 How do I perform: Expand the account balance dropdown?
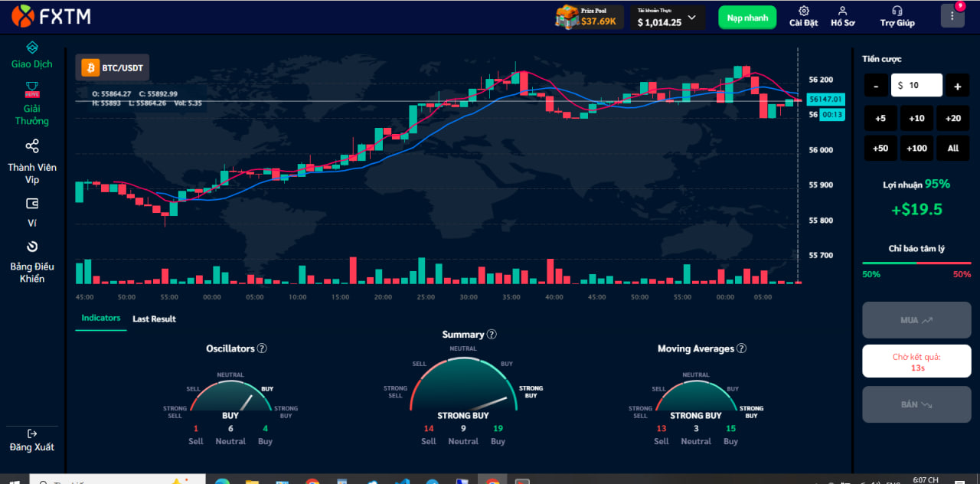click(692, 18)
